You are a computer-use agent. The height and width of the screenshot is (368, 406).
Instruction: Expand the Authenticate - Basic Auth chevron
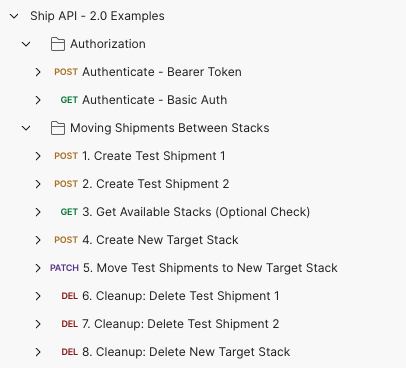(38, 100)
